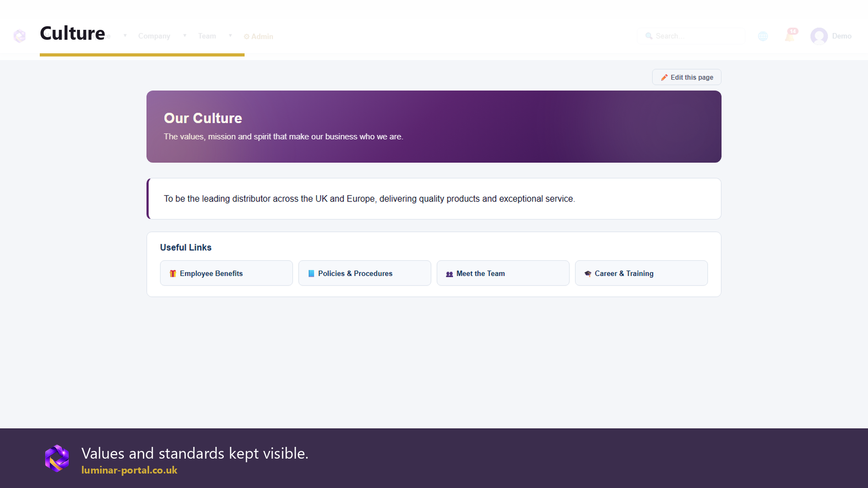Click Edit this page button
The height and width of the screenshot is (488, 868).
coord(687,77)
